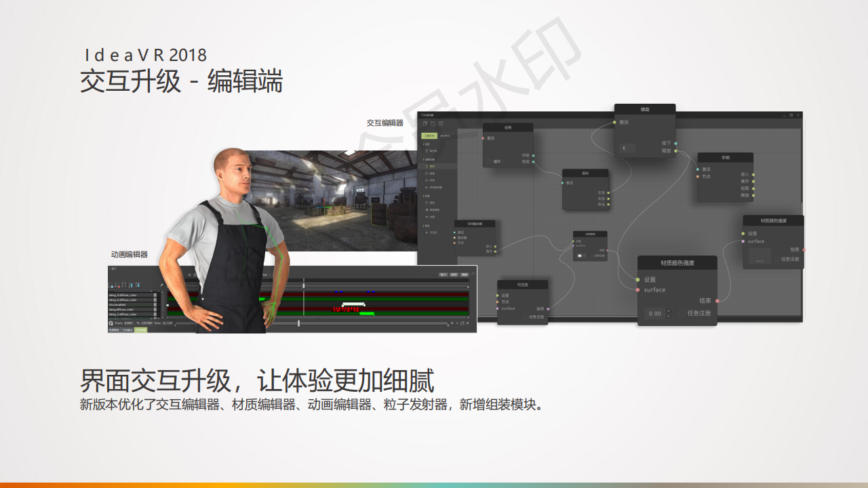Click the move track up arrow icon
The height and width of the screenshot is (488, 868).
[131, 285]
